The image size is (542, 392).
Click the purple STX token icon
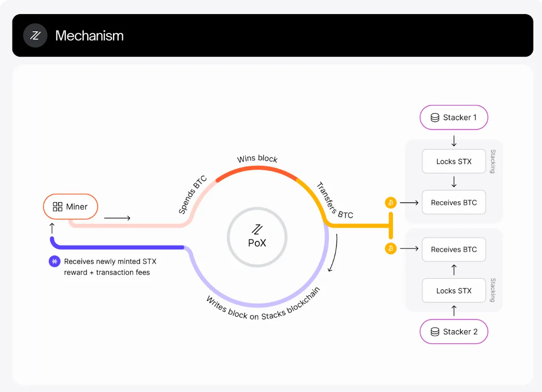[54, 261]
